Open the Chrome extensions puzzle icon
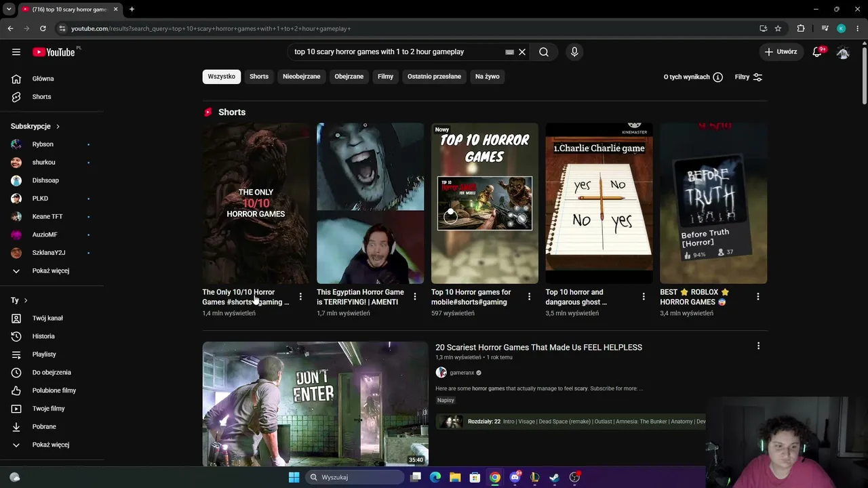 click(x=801, y=28)
